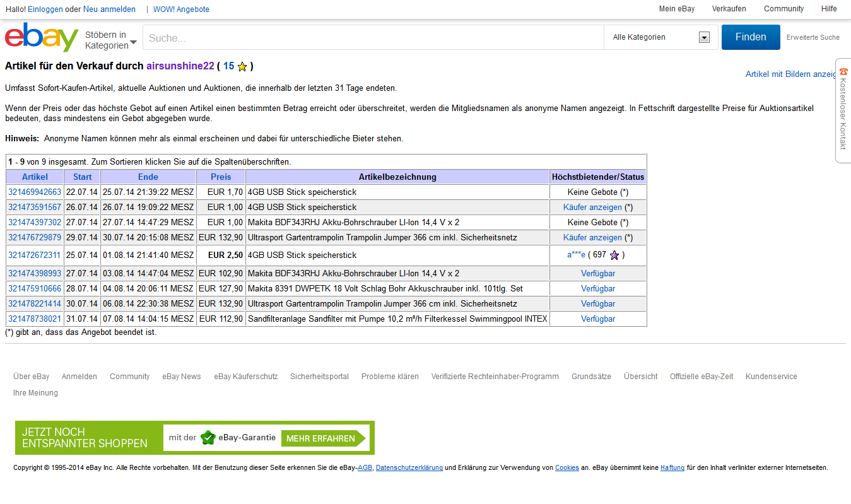The height and width of the screenshot is (504, 851).
Task: Open item number 321469942663
Action: 35,192
